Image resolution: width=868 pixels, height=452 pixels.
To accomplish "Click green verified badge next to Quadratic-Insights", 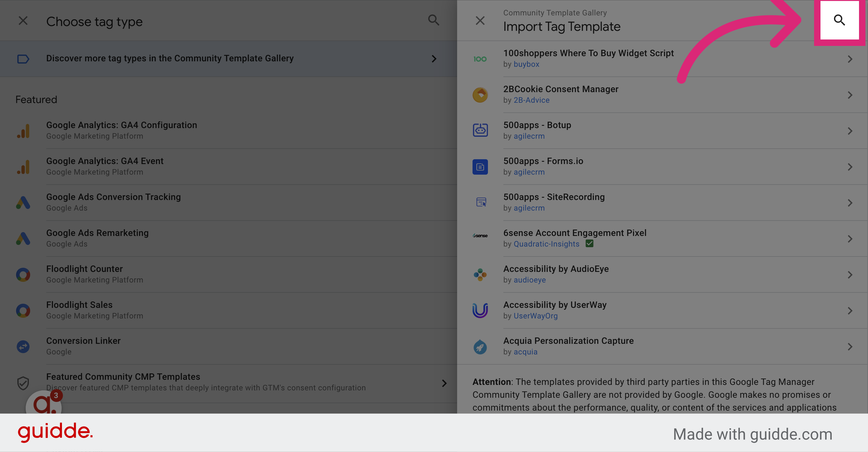I will [x=589, y=243].
